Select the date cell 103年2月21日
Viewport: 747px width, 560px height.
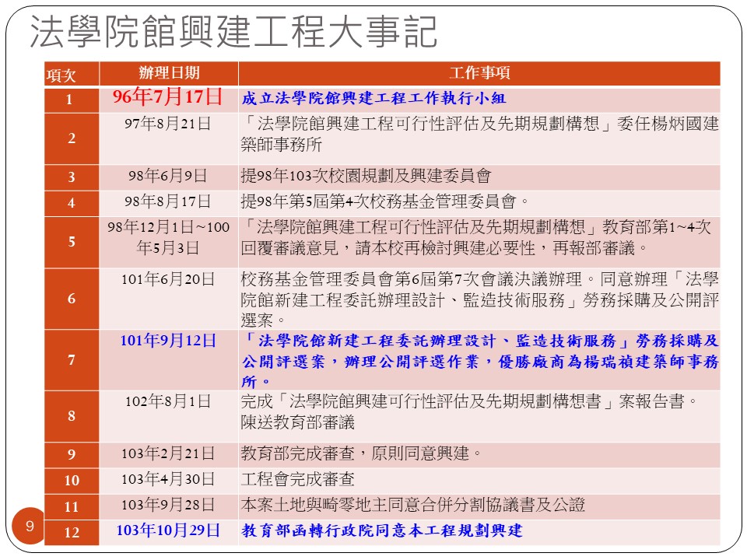click(x=168, y=453)
